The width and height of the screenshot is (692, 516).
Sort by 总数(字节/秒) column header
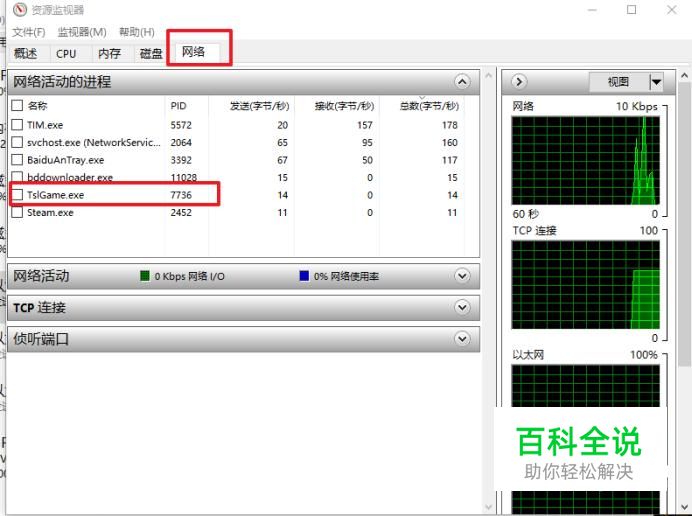[429, 106]
